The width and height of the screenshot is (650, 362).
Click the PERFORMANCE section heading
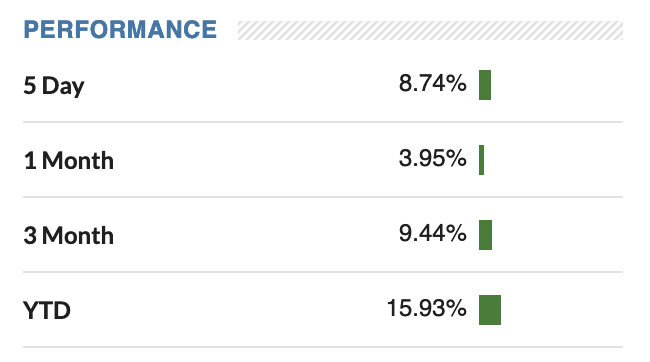point(120,29)
